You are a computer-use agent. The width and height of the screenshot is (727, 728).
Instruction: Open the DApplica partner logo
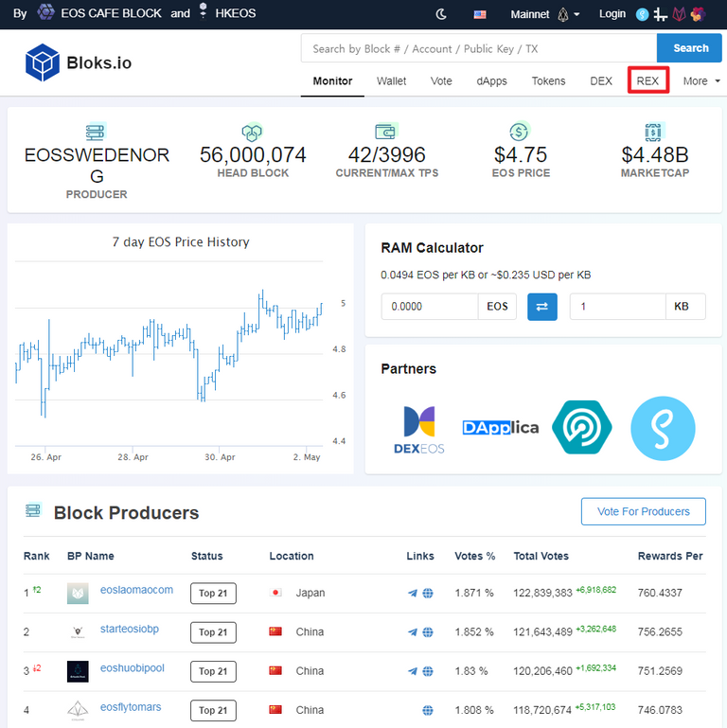click(x=501, y=427)
